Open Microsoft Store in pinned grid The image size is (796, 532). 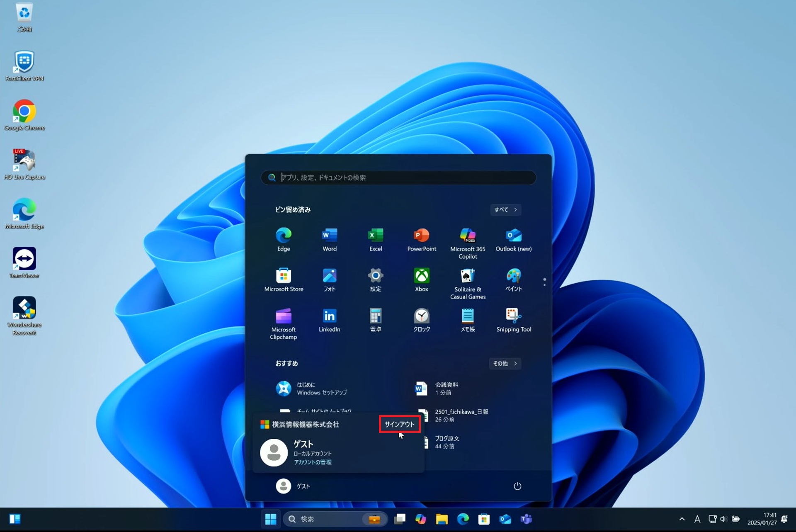click(x=284, y=280)
